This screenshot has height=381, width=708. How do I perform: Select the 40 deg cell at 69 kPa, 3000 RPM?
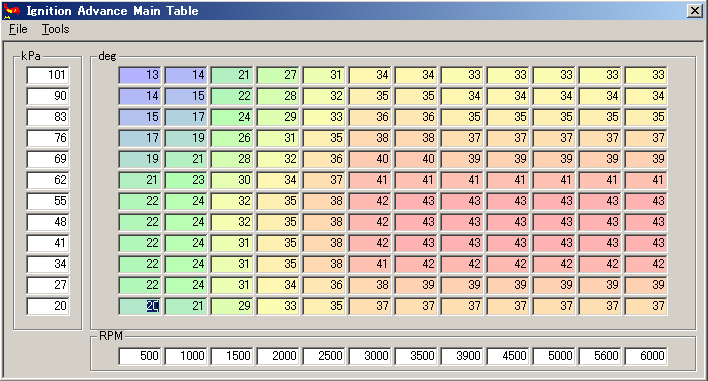(370, 159)
